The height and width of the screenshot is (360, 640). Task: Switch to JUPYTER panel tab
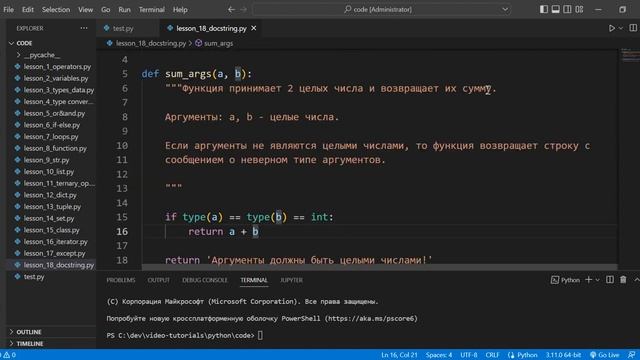pyautogui.click(x=291, y=280)
